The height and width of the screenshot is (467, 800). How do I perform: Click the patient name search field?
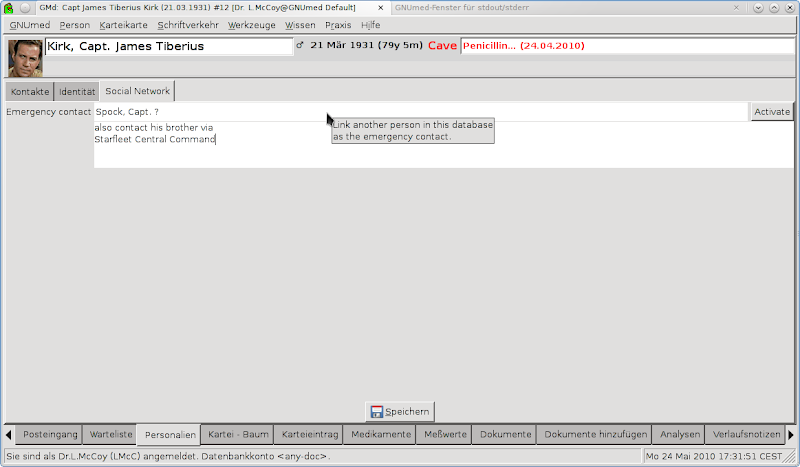[x=169, y=46]
